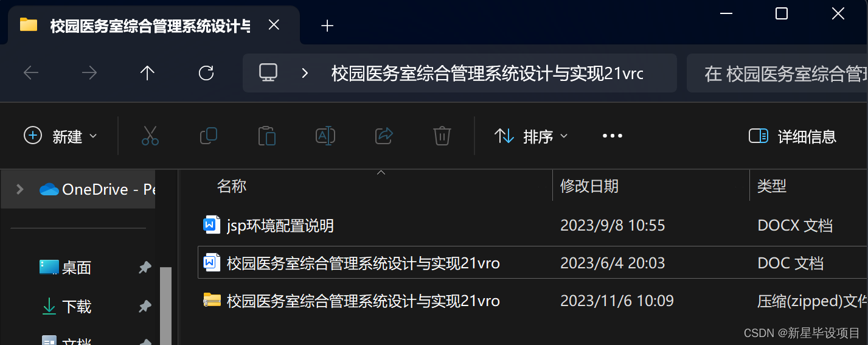Click the Rename icon in toolbar
Image resolution: width=868 pixels, height=345 pixels.
coord(325,136)
